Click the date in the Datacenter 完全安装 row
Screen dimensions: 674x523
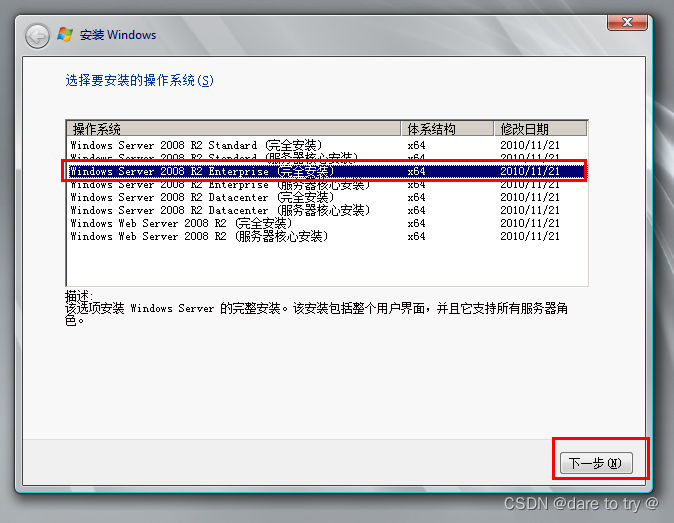(x=530, y=197)
